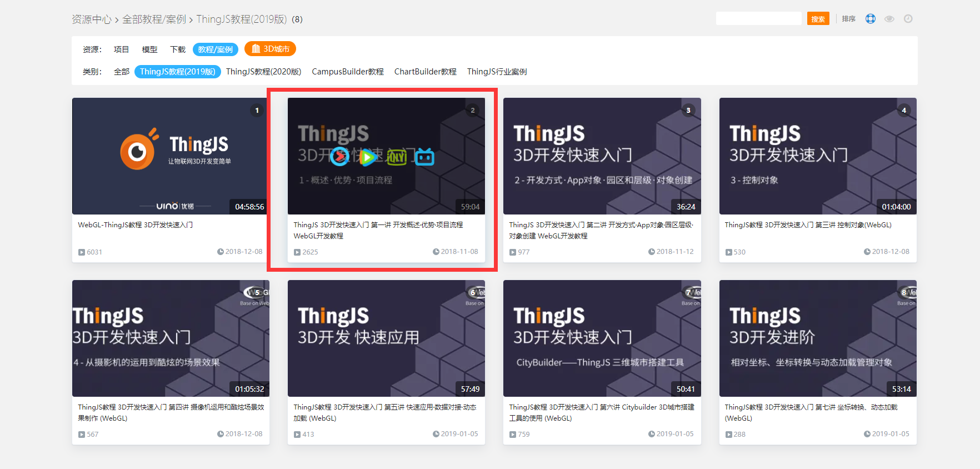
Task: Focus the search input field
Action: [x=759, y=19]
